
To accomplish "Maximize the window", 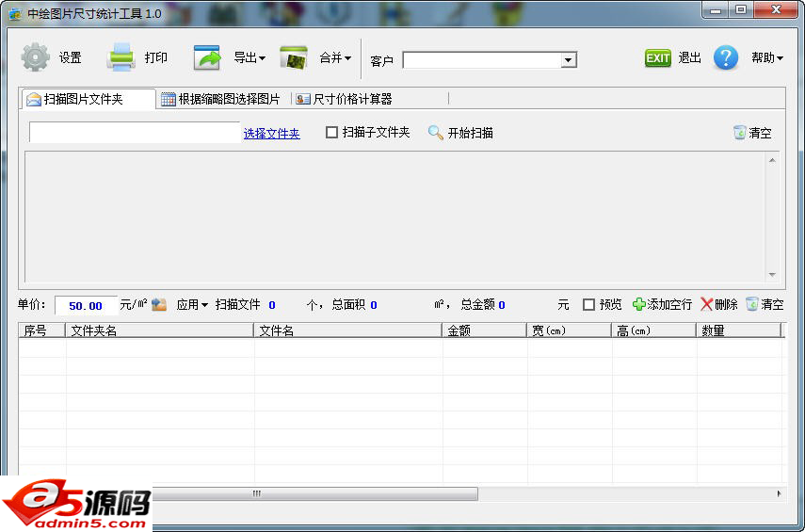I will click(x=741, y=9).
